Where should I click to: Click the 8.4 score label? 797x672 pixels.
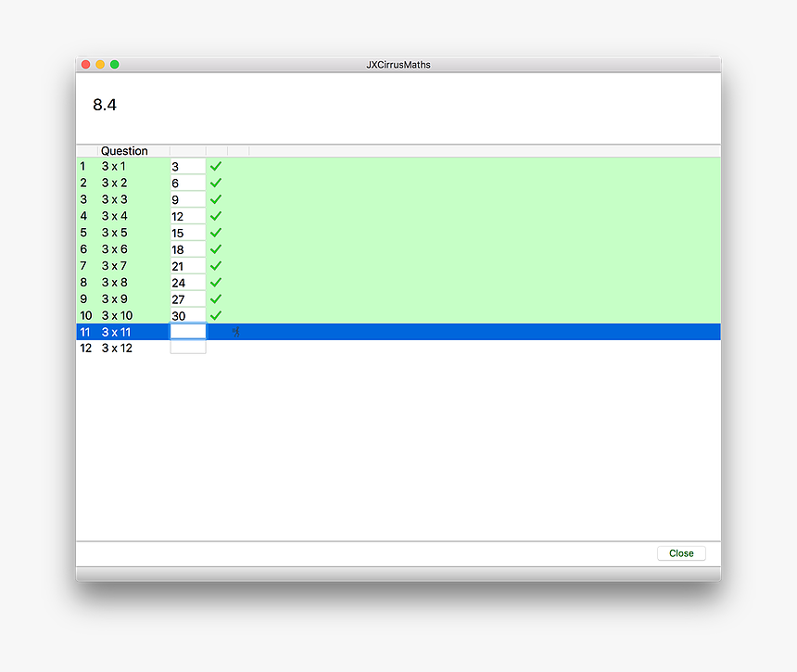[x=105, y=105]
